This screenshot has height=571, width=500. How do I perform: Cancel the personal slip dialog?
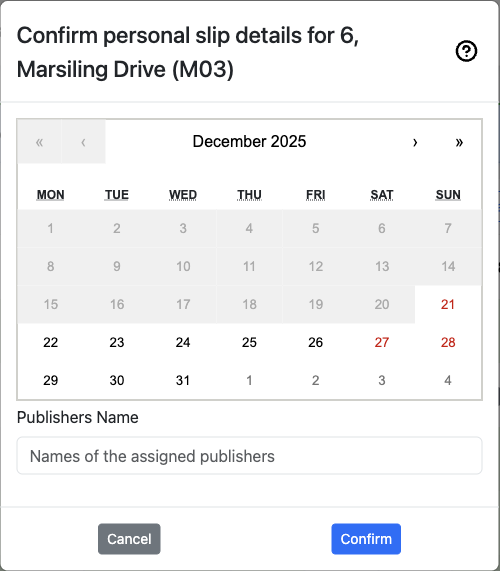pyautogui.click(x=129, y=539)
